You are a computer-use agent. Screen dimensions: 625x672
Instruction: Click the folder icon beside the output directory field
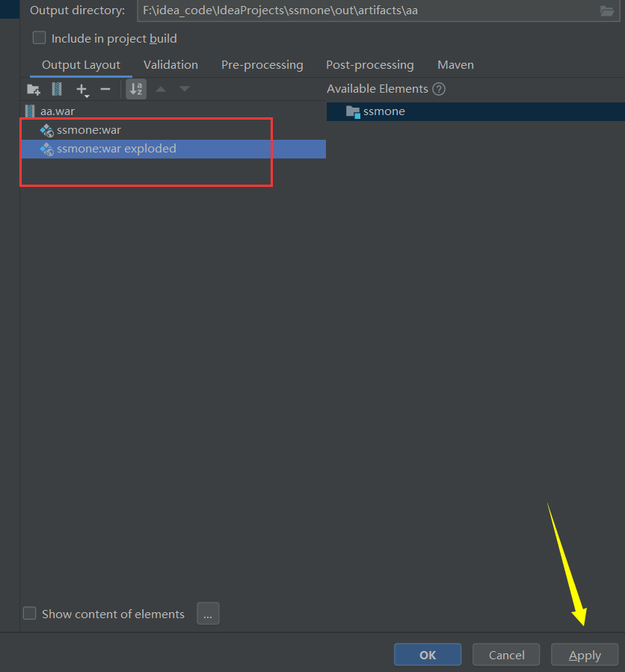pyautogui.click(x=609, y=10)
